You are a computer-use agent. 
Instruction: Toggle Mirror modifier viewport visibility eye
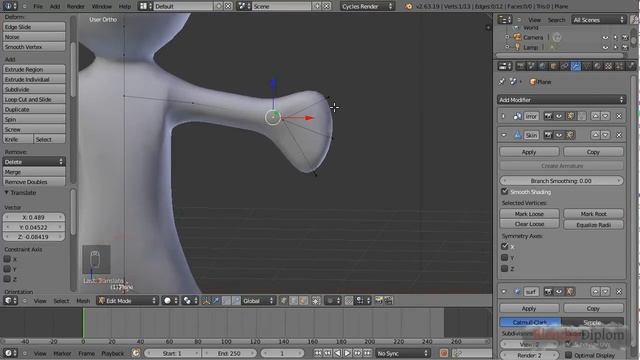tap(559, 116)
